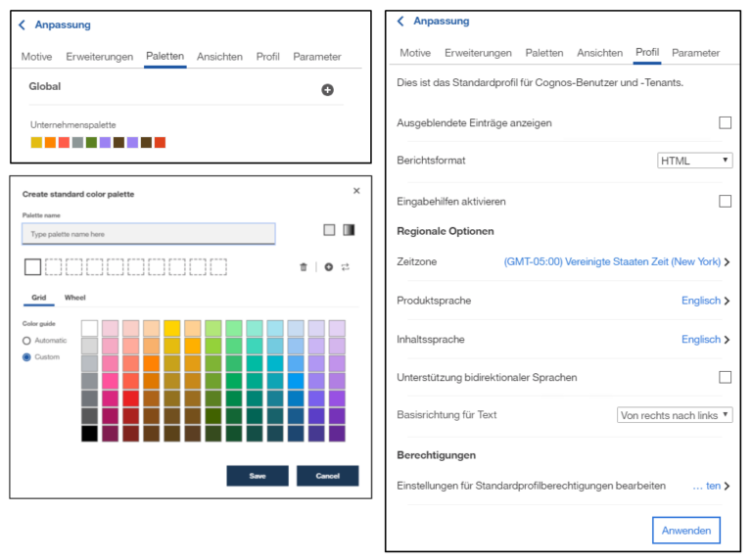Toggle Ausgeblendete Einträge anzeigen checkbox

pyautogui.click(x=726, y=122)
